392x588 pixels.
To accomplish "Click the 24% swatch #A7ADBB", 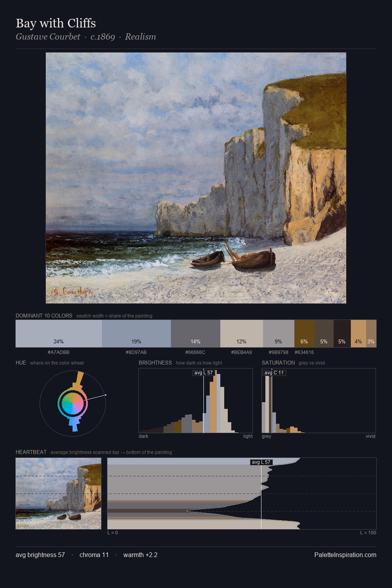I will [59, 334].
